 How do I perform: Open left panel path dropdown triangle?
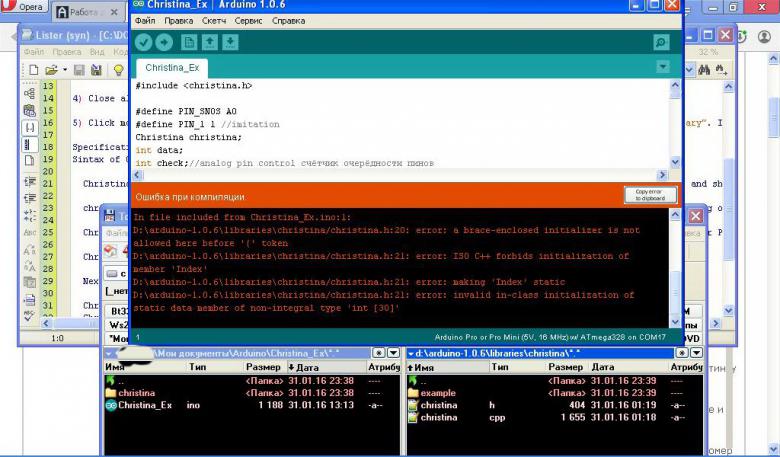tap(108, 354)
